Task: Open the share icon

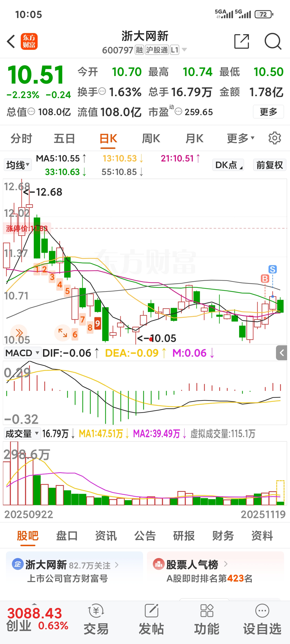Action: tap(242, 41)
